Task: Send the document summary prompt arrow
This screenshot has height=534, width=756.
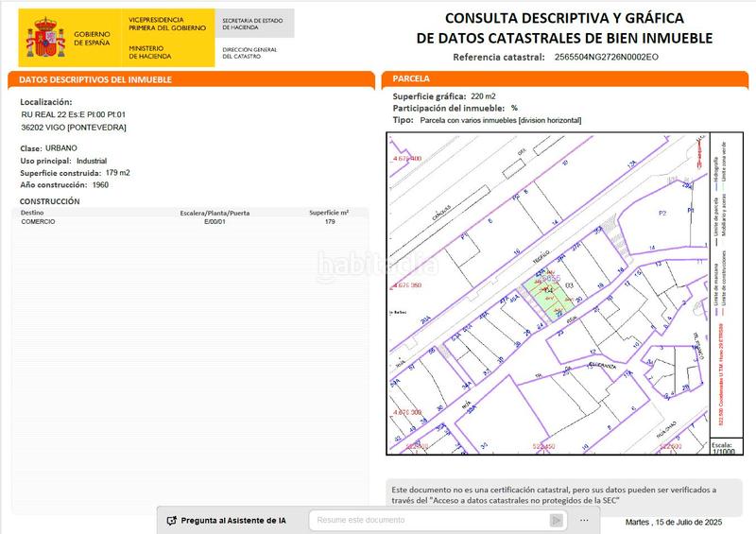Action: (x=557, y=520)
